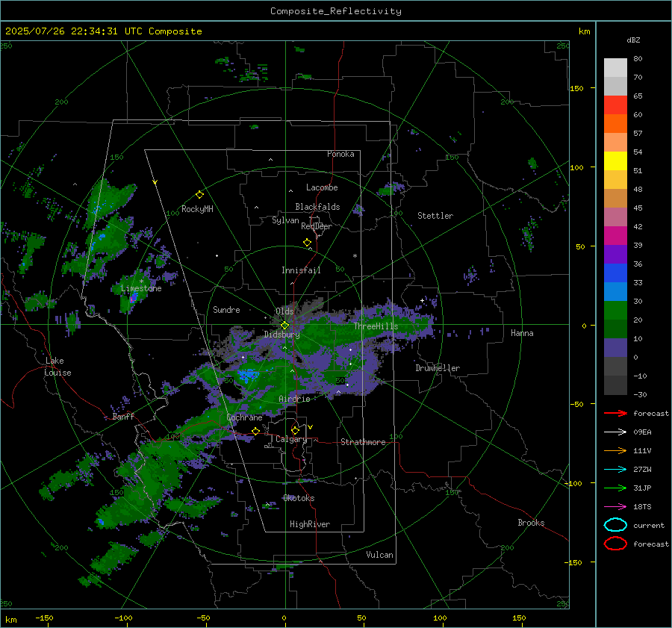Click the ThreeHills label
This screenshot has width=672, height=628.
point(376,326)
